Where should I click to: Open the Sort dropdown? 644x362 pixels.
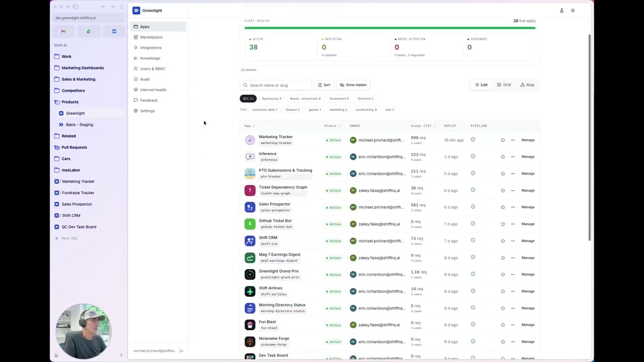coord(324,85)
